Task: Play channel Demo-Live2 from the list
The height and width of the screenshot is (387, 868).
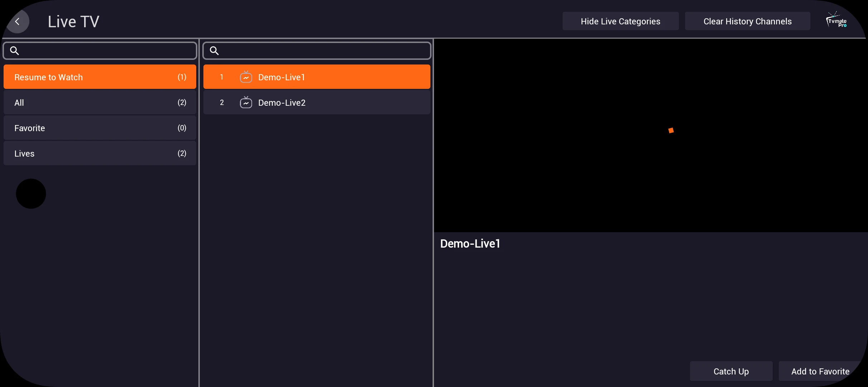Action: click(317, 102)
